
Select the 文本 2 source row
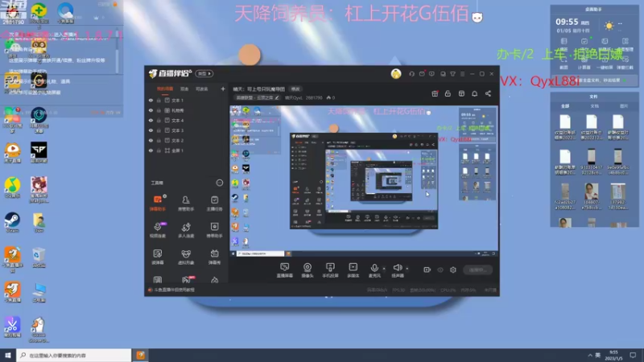tap(187, 140)
